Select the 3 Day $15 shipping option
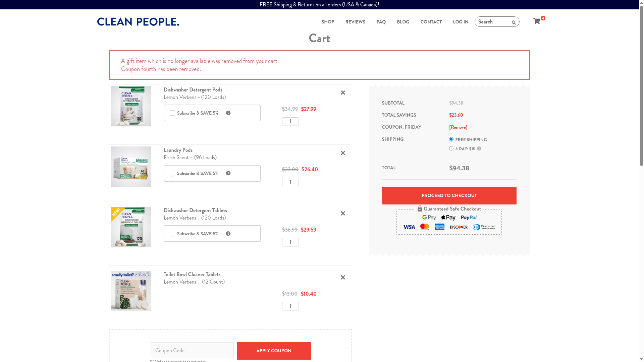 [451, 148]
